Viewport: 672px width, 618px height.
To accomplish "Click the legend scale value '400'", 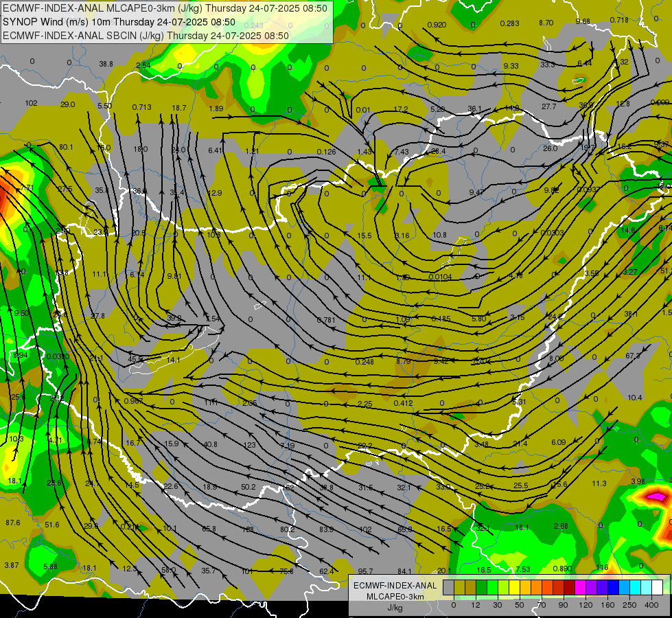I will (651, 605).
